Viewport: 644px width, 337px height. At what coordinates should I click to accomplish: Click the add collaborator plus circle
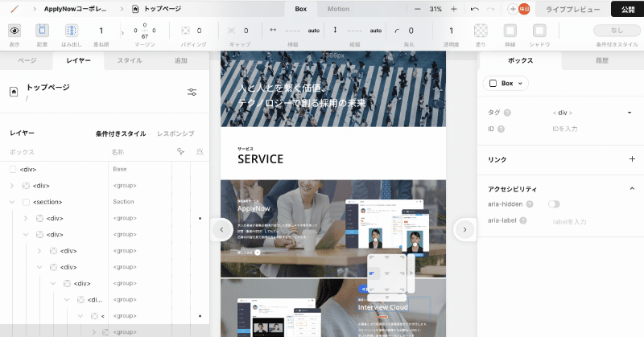coord(513,9)
